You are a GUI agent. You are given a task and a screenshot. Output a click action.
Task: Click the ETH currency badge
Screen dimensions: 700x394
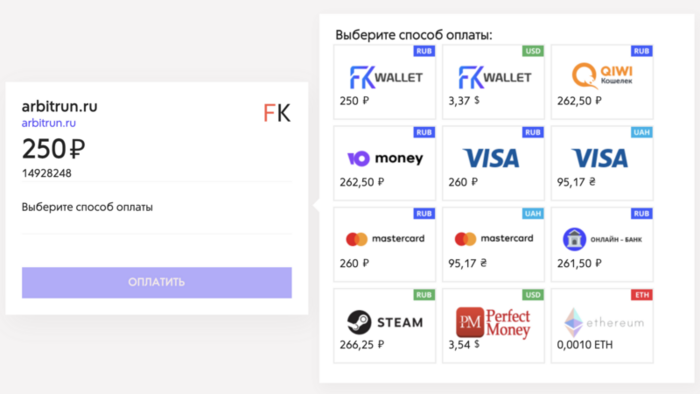click(x=642, y=294)
